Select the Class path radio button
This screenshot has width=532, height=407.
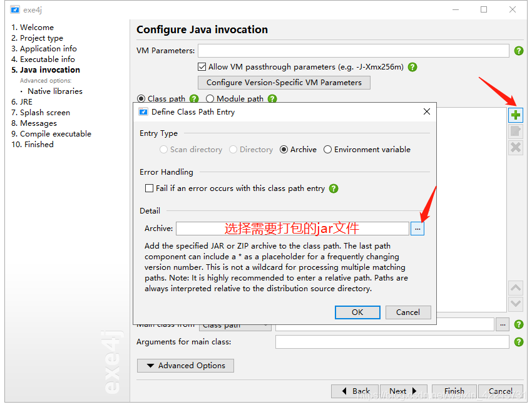(141, 99)
